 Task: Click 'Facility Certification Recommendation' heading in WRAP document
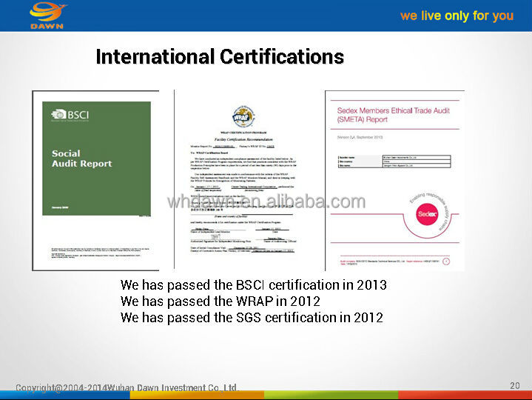pos(243,139)
